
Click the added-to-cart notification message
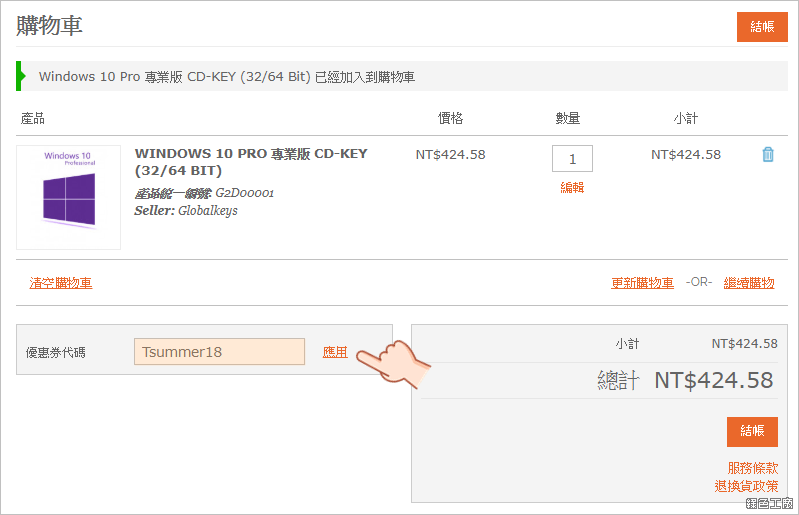click(x=227, y=77)
